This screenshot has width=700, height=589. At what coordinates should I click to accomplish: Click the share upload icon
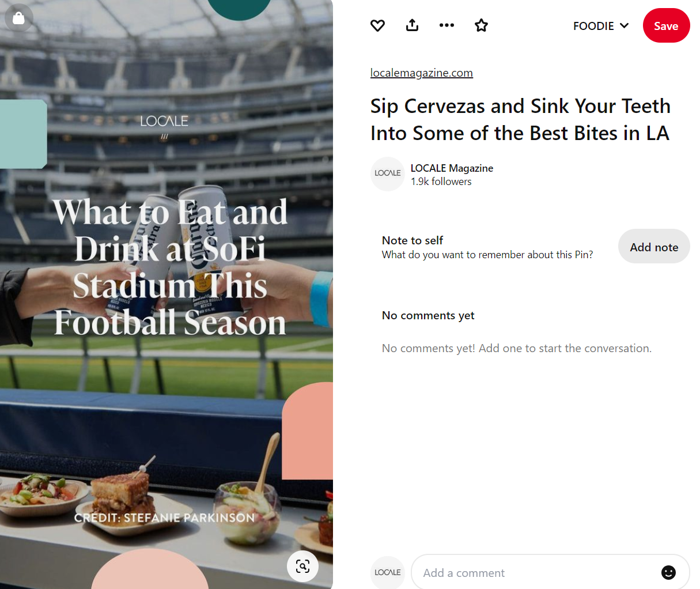point(412,25)
